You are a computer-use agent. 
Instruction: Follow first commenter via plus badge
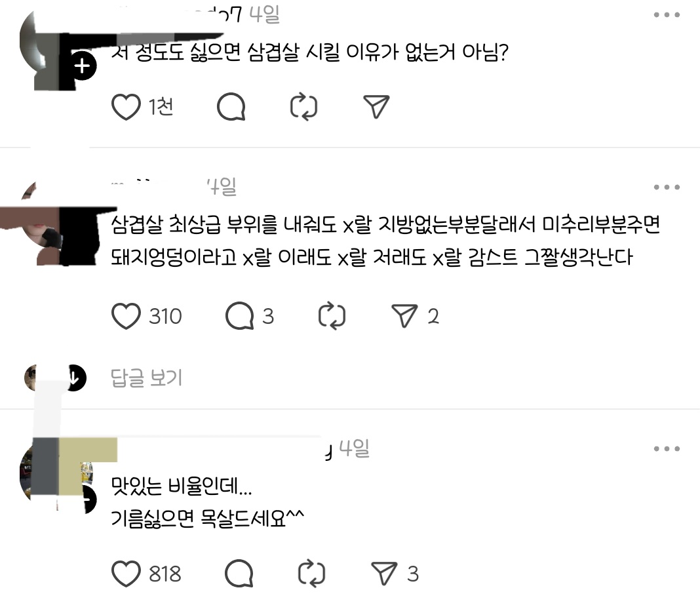coord(82,66)
